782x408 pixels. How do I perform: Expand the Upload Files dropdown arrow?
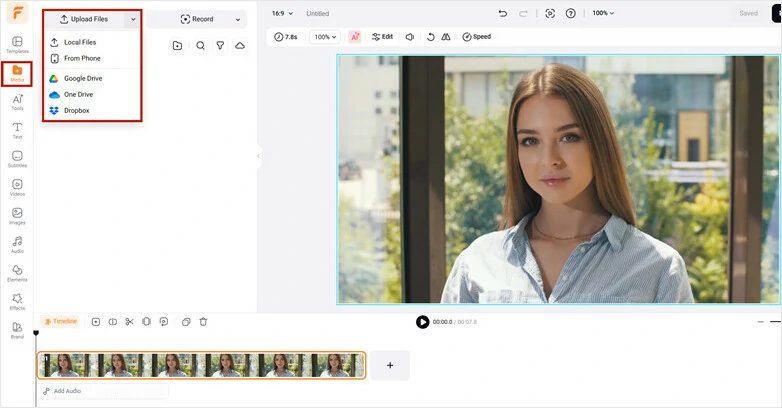pos(133,19)
